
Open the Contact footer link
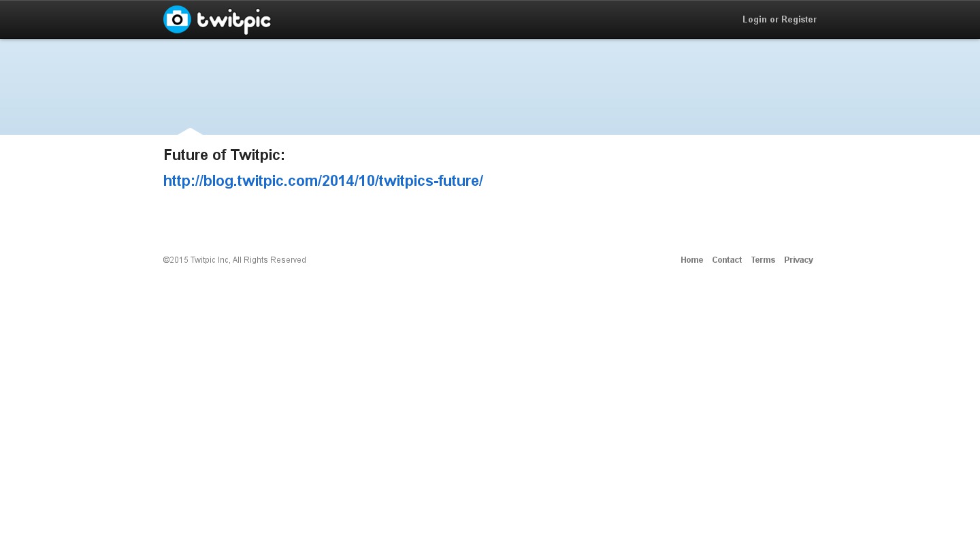[726, 260]
